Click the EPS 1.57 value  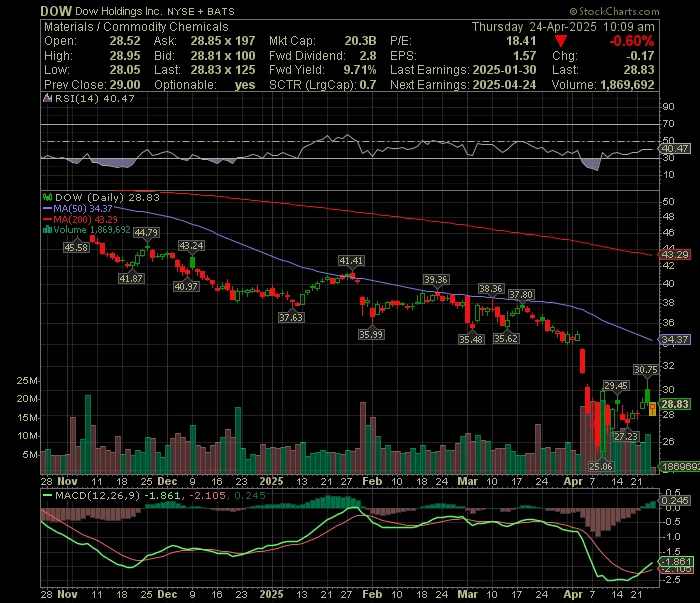(x=524, y=56)
